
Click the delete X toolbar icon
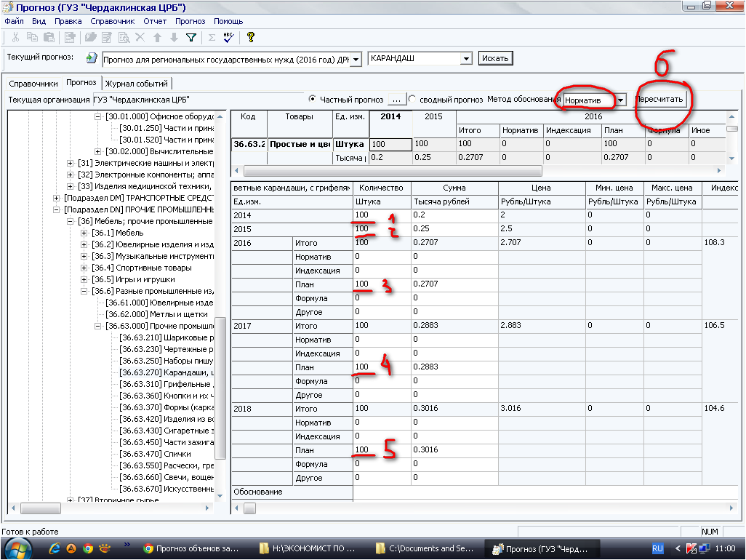(x=140, y=38)
